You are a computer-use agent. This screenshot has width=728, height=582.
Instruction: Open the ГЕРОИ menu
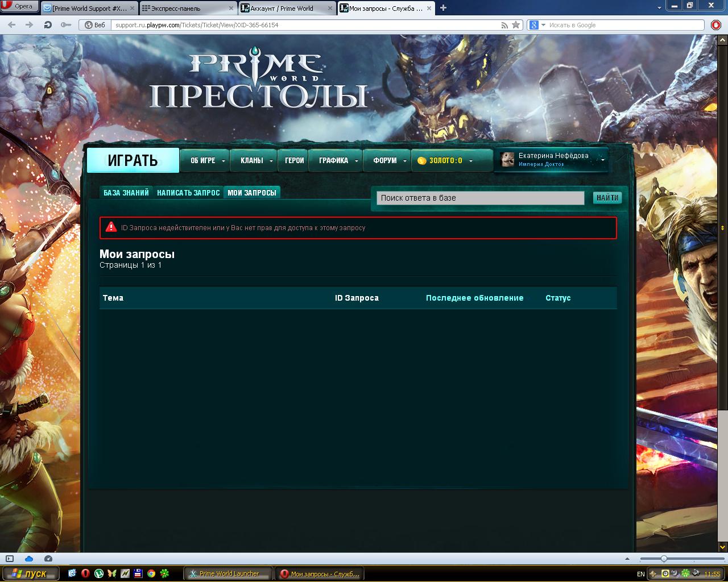coord(294,161)
